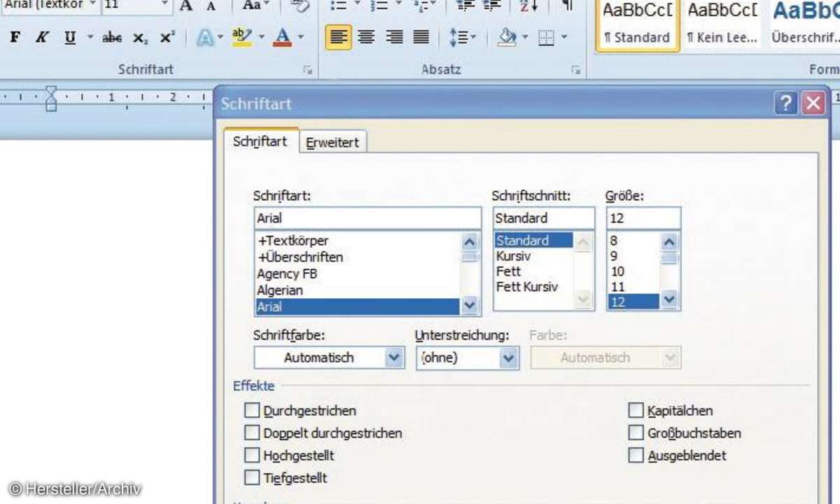Click the line spacing icon

point(458,37)
